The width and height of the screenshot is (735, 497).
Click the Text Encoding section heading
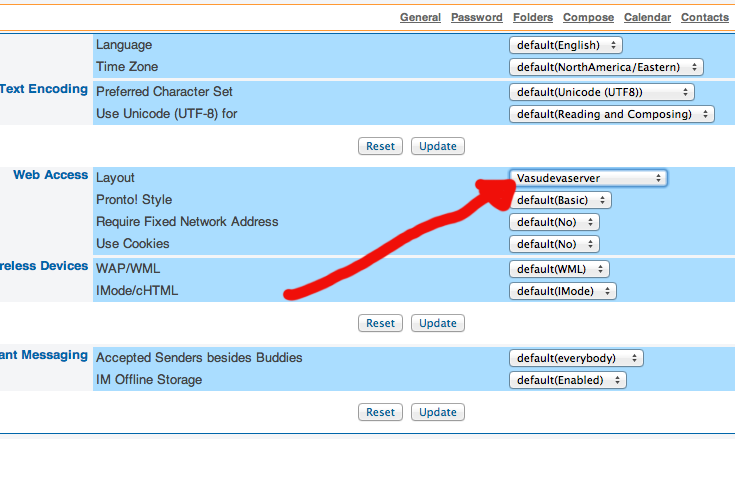(44, 89)
